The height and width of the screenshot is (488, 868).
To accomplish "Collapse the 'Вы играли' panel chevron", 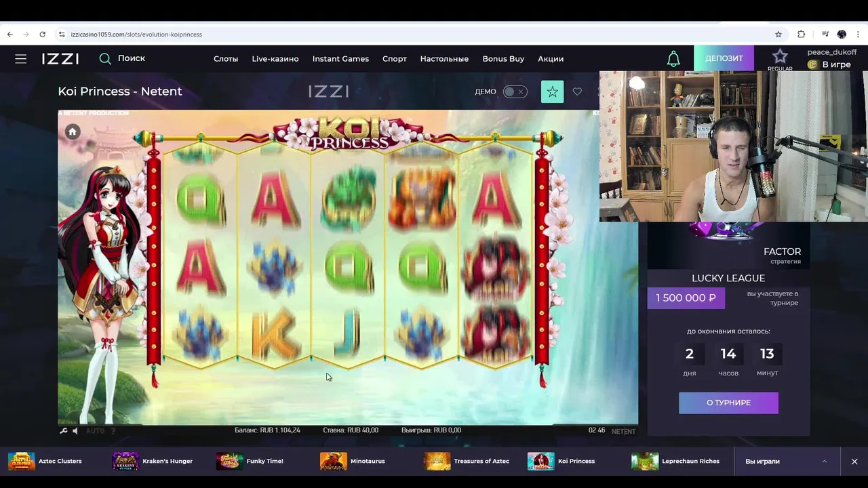I will pos(825,461).
